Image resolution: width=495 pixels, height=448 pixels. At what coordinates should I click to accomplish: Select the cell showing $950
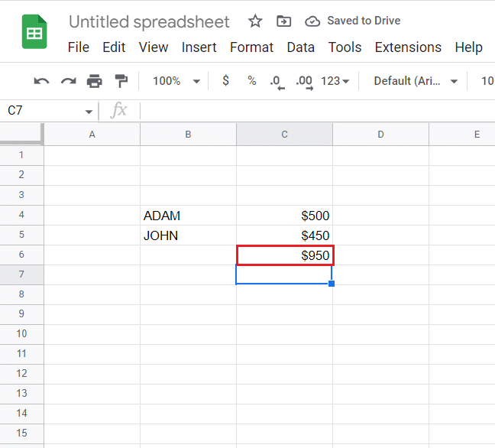point(285,255)
